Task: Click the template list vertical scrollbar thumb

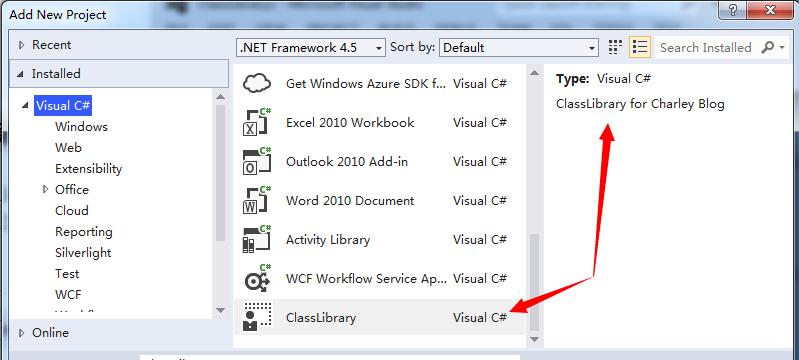Action: click(534, 281)
